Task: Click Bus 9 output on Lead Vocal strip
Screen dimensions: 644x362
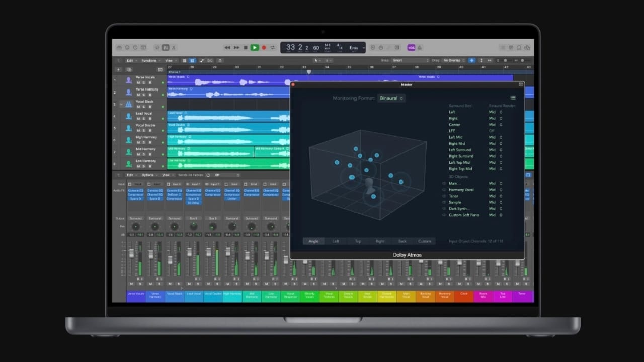Action: point(193,218)
